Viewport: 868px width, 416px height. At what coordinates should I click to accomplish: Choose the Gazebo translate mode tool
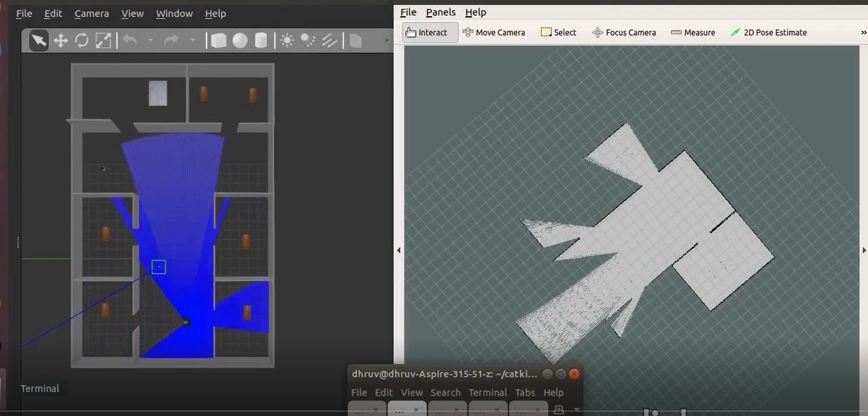tap(61, 41)
